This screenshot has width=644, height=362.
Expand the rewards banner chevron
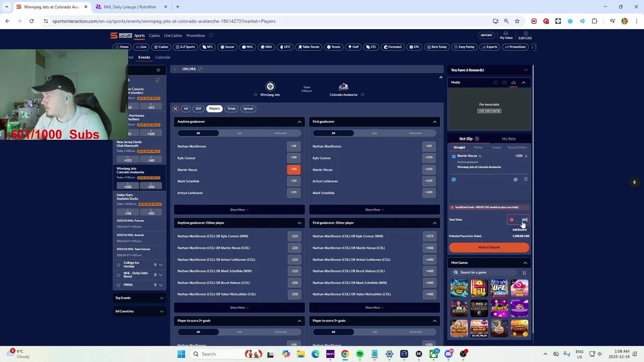tap(526, 70)
